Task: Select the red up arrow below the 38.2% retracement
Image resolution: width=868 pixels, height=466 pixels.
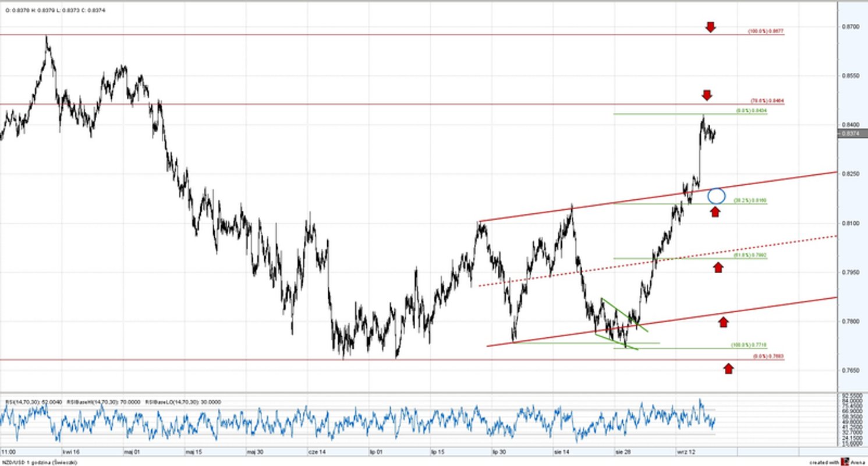Action: [x=715, y=213]
